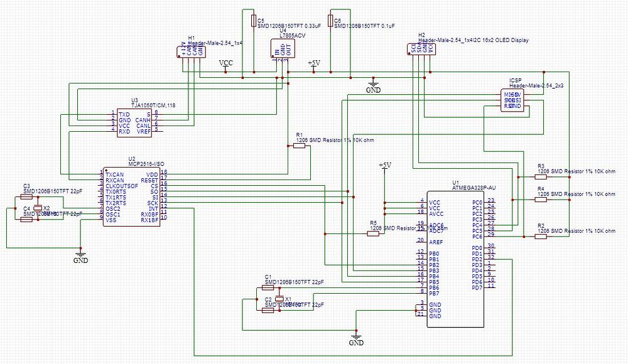Viewport: 628px width, 364px height.
Task: Click resistor R1 above the MCP2515
Action: pyautogui.click(x=298, y=144)
